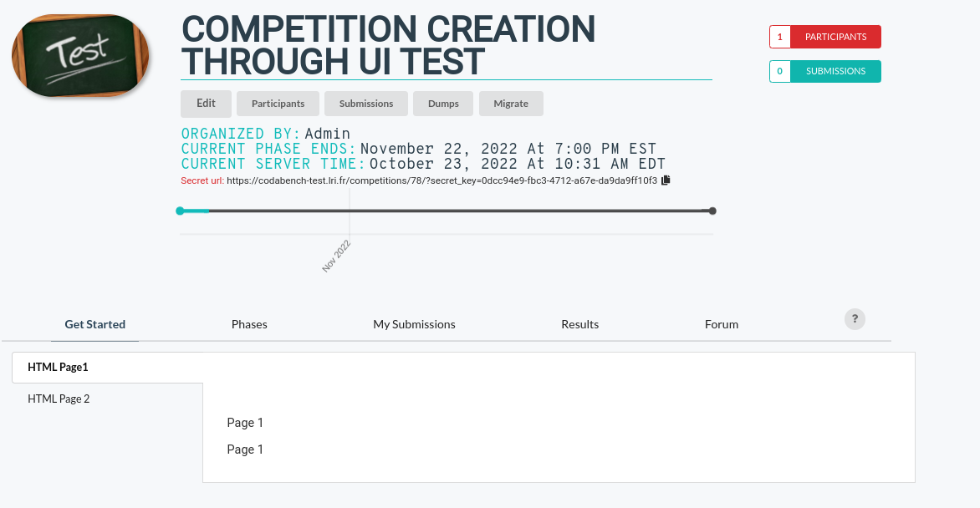The width and height of the screenshot is (980, 508).
Task: Click the end marker of the competition timeline
Action: pos(712,211)
